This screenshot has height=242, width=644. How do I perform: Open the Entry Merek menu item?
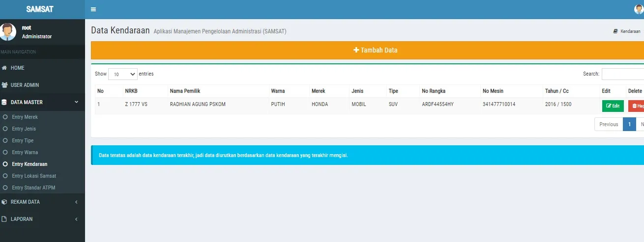click(x=25, y=117)
